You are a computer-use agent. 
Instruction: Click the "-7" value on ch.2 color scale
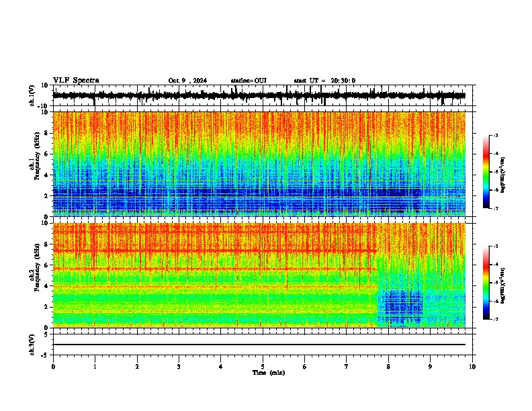coord(496,319)
